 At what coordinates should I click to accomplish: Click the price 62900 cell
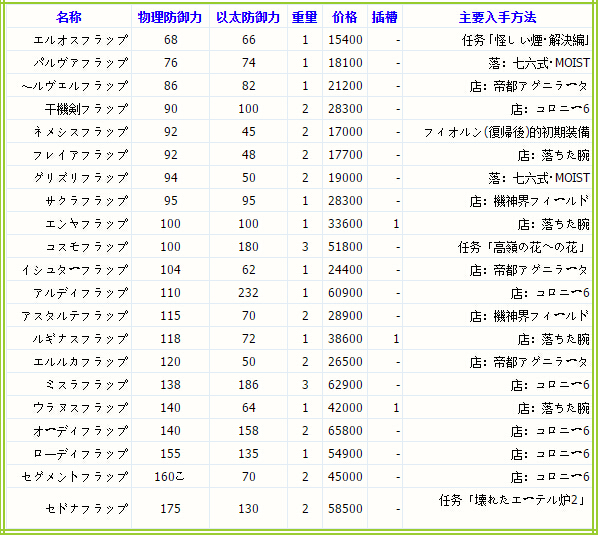click(x=345, y=385)
